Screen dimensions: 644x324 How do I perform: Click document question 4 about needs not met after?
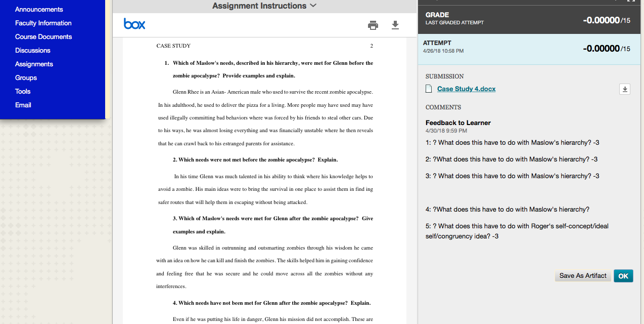(x=271, y=303)
